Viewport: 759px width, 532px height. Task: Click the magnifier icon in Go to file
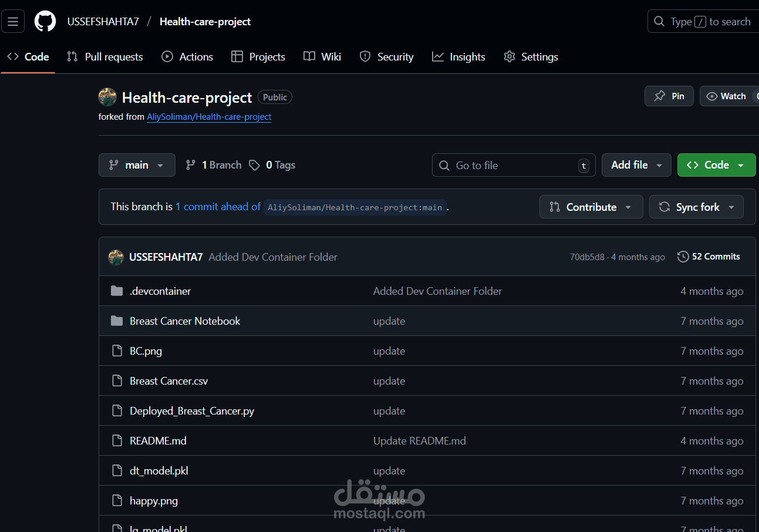click(445, 166)
